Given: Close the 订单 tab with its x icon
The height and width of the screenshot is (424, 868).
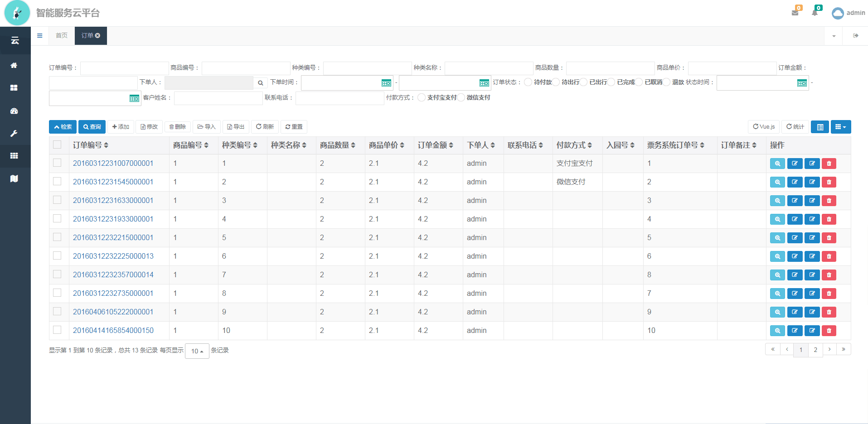Looking at the screenshot, I should pos(97,36).
